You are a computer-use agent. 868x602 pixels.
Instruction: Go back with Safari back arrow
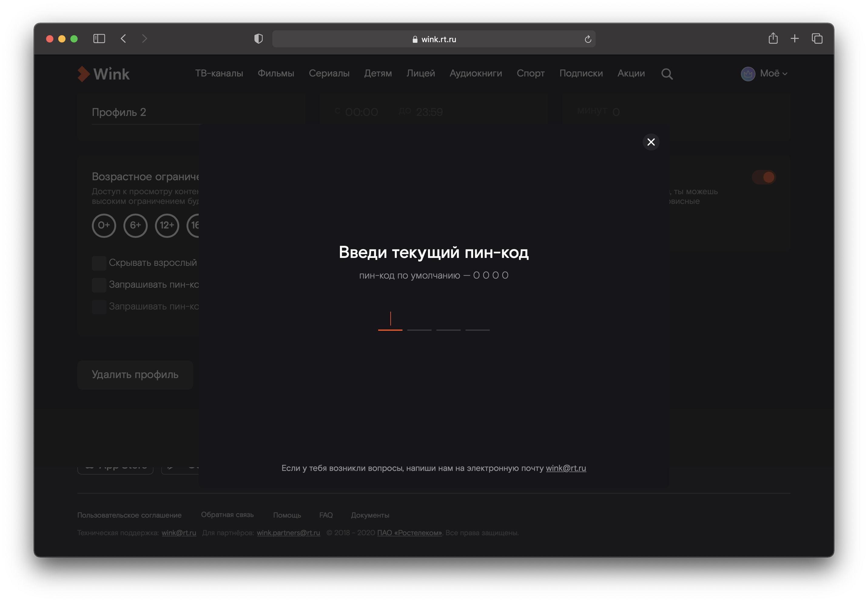tap(123, 39)
